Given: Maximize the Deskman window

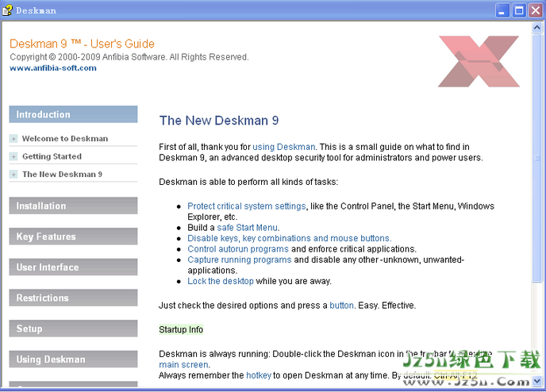Looking at the screenshot, I should (519, 10).
